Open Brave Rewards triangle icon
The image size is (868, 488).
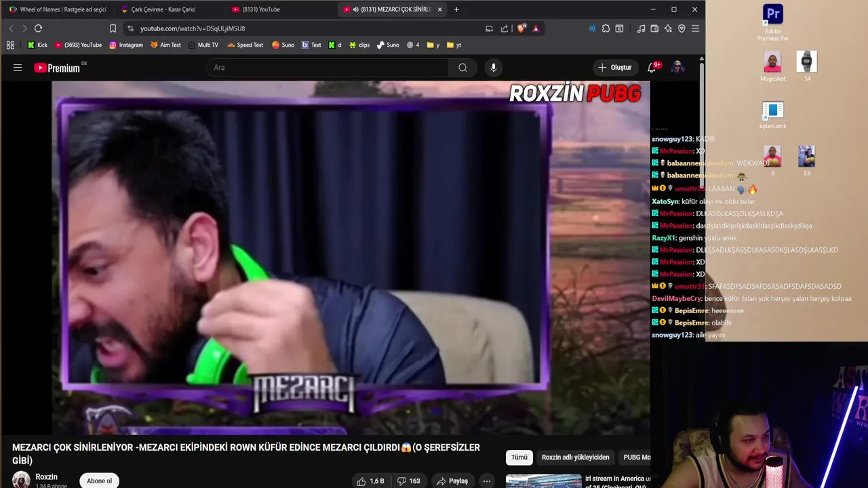536,28
